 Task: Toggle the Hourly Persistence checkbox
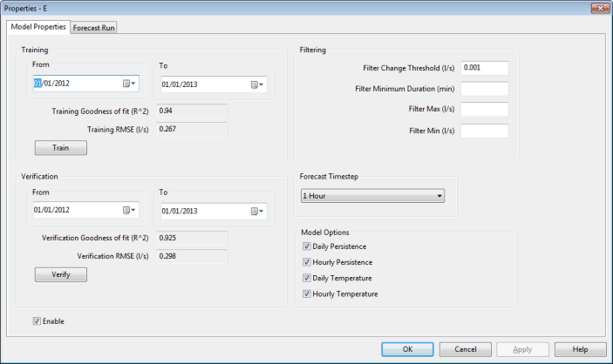(307, 262)
